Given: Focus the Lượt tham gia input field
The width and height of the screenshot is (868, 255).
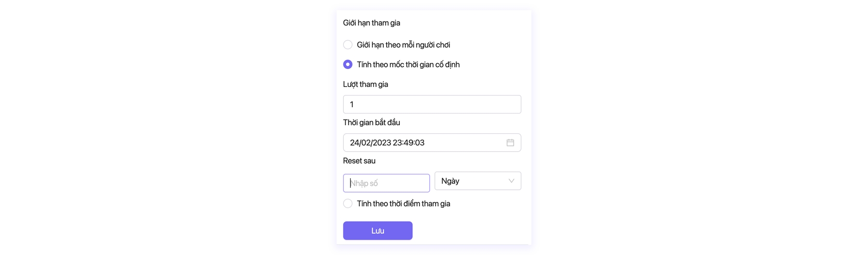Looking at the screenshot, I should click(432, 104).
